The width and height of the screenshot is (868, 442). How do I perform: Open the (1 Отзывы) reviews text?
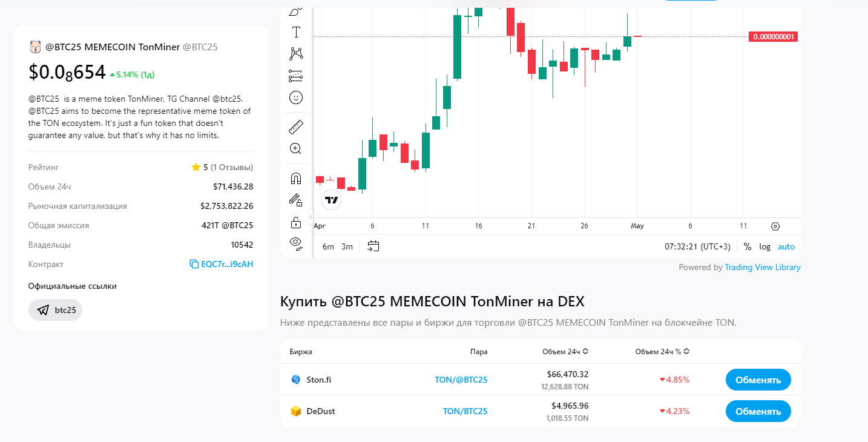232,167
